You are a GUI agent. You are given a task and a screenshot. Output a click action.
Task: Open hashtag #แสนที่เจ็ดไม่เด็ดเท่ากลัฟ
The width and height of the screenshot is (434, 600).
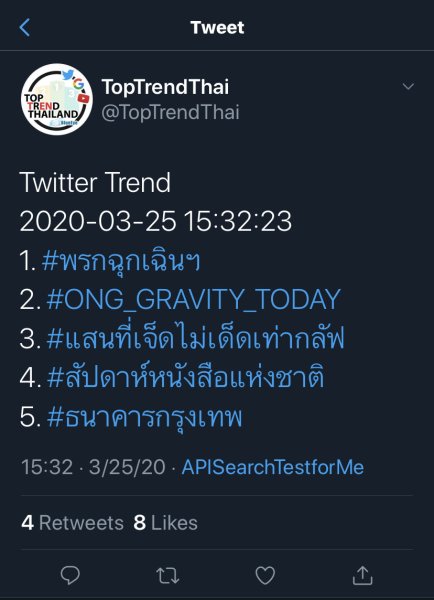(196, 338)
